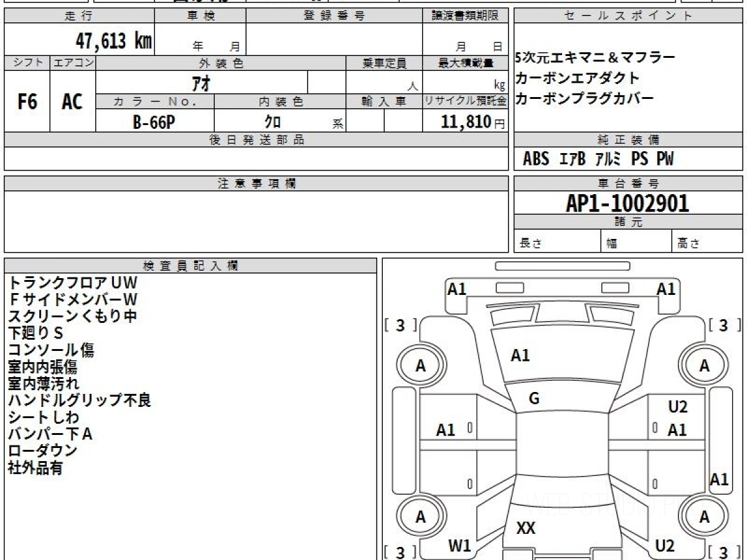This screenshot has width=747, height=560.
Task: Click the "リサイクル預託金" header
Action: (x=466, y=101)
